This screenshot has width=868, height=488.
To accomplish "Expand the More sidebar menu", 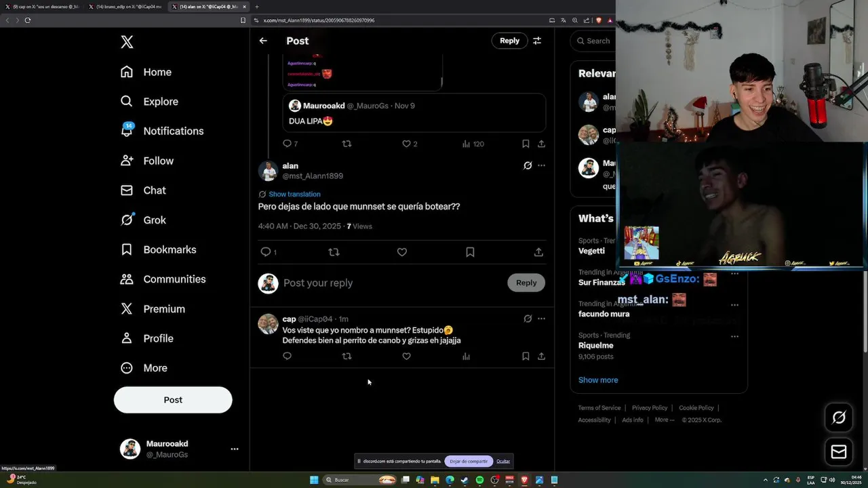I will (144, 368).
